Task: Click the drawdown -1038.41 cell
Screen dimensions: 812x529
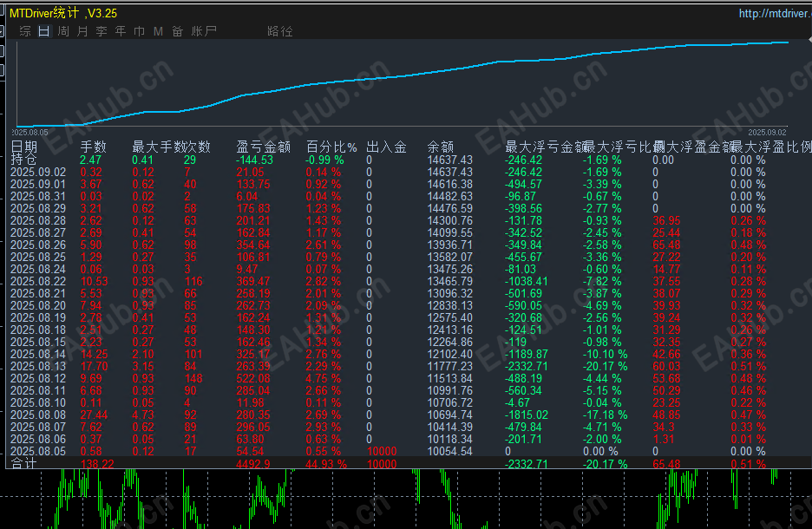Action: [526, 281]
